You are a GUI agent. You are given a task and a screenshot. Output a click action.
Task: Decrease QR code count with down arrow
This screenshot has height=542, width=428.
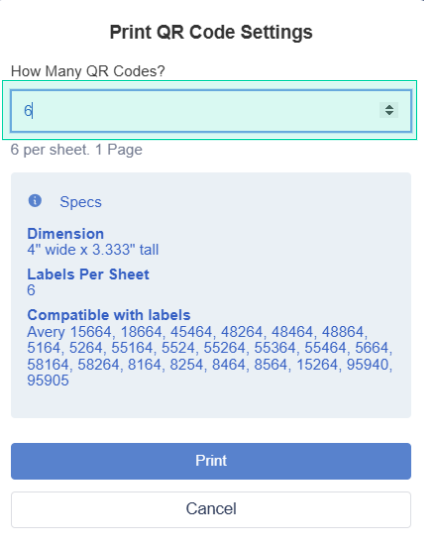point(389,114)
